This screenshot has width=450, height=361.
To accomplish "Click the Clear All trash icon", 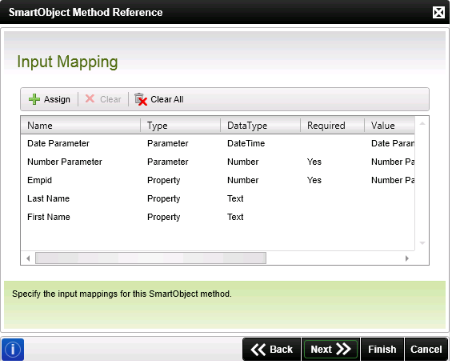I will 141,99.
